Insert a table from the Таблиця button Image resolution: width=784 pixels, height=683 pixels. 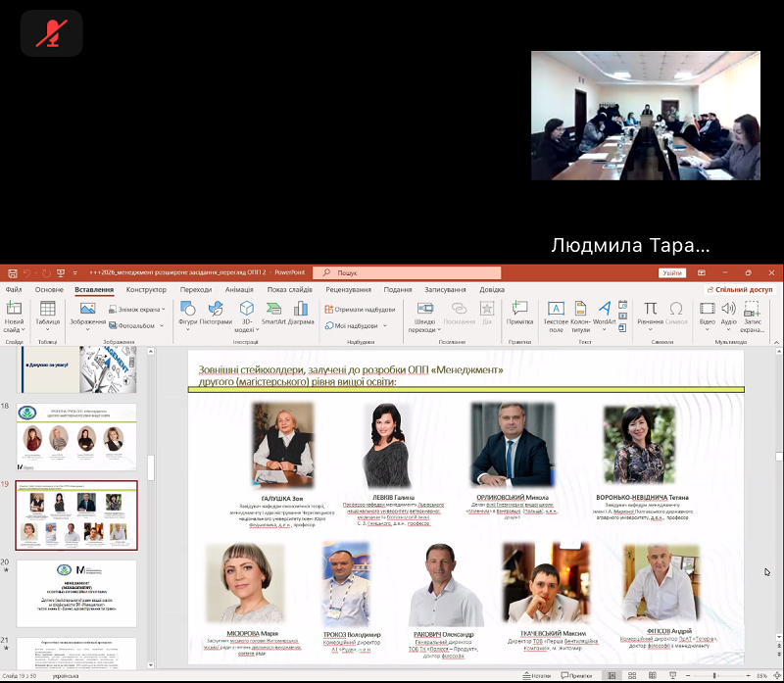click(x=47, y=314)
